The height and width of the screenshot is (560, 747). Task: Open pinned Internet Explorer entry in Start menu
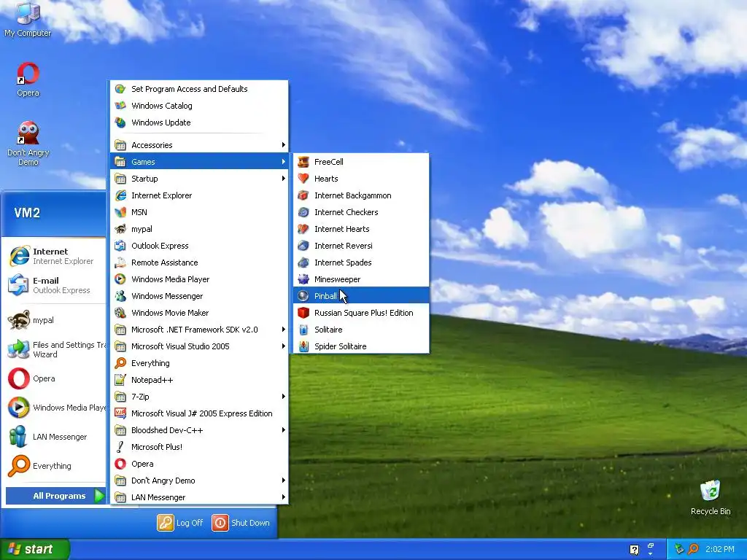55,256
